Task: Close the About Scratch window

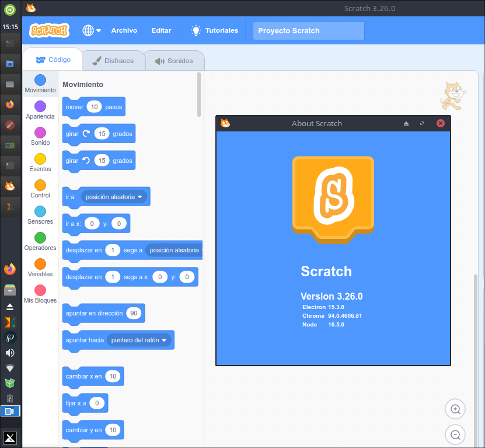Action: (441, 123)
